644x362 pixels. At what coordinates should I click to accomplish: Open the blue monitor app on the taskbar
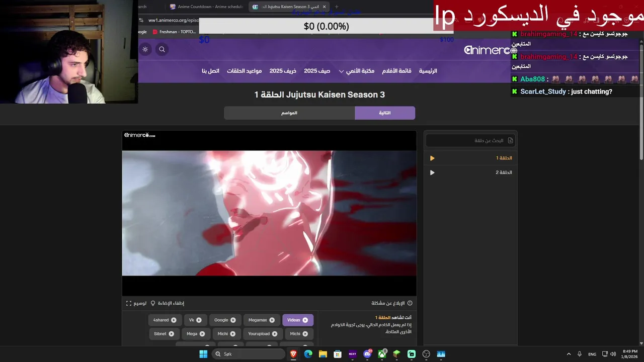tap(441, 354)
